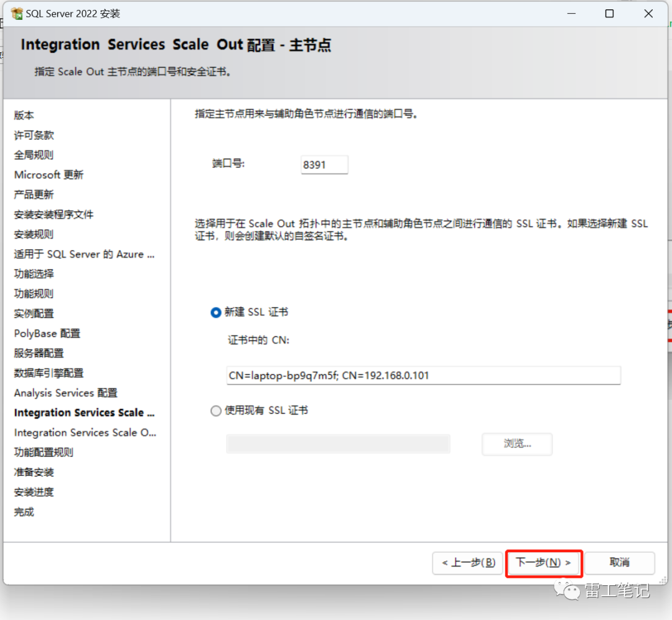Click the 浏览... browse button
This screenshot has height=620, width=672.
pyautogui.click(x=517, y=444)
